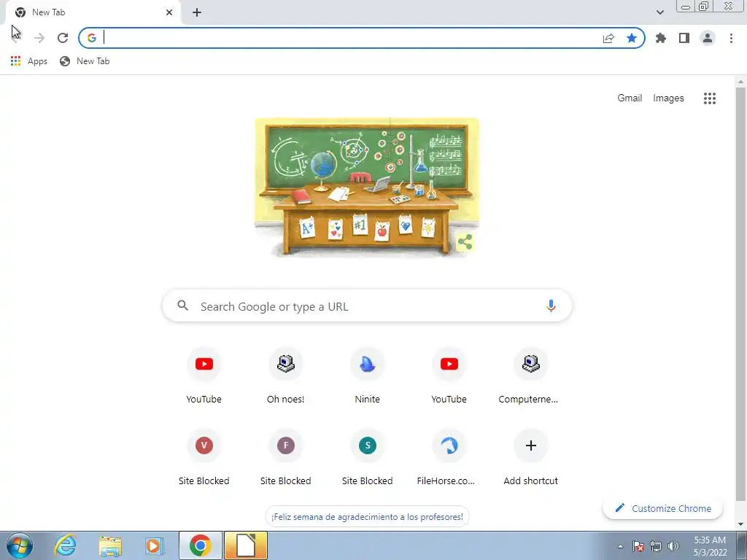The image size is (747, 560).
Task: Open the Chrome three-dot menu
Action: [731, 38]
